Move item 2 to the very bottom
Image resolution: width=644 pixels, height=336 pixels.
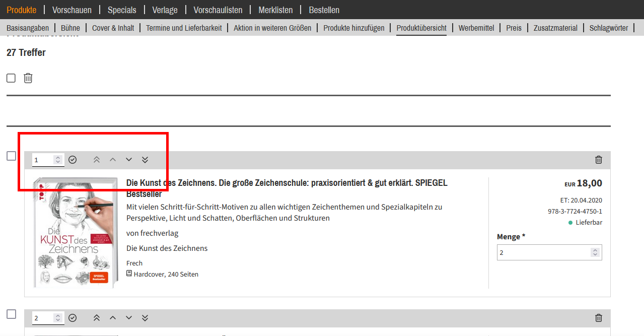(145, 318)
